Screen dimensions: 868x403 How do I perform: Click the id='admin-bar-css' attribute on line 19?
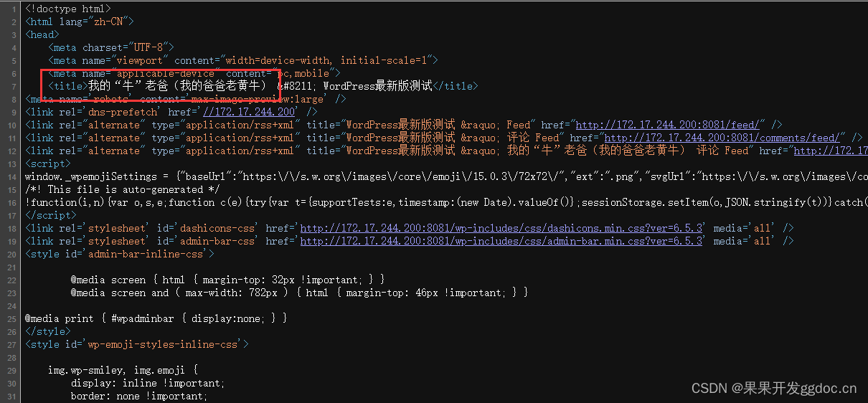[x=207, y=241]
